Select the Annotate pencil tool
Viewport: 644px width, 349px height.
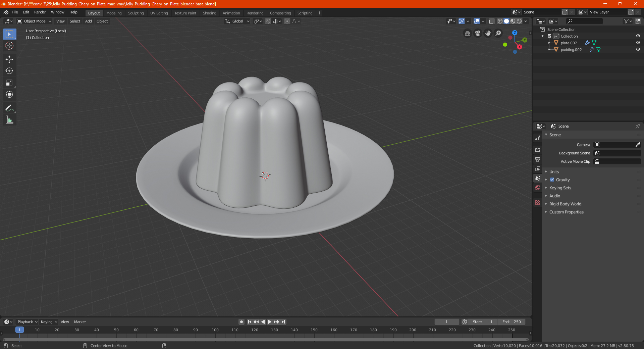[9, 108]
